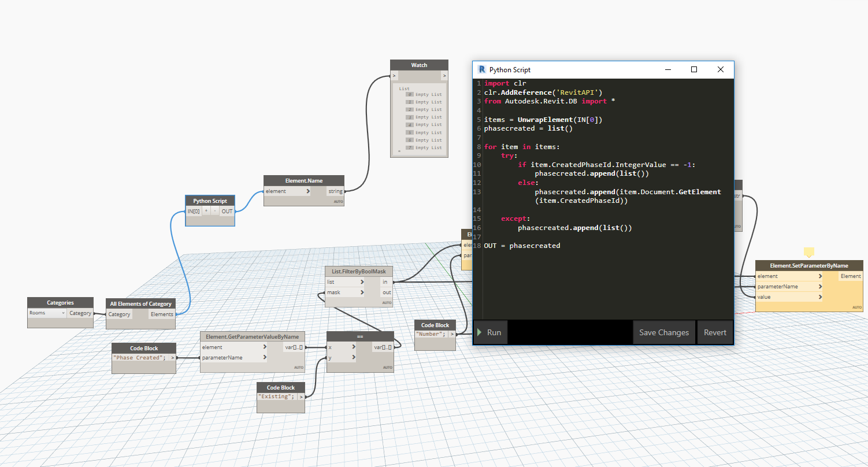The height and width of the screenshot is (467, 868).
Task: Remove an input with the Python Script minus icon
Action: [x=215, y=212]
